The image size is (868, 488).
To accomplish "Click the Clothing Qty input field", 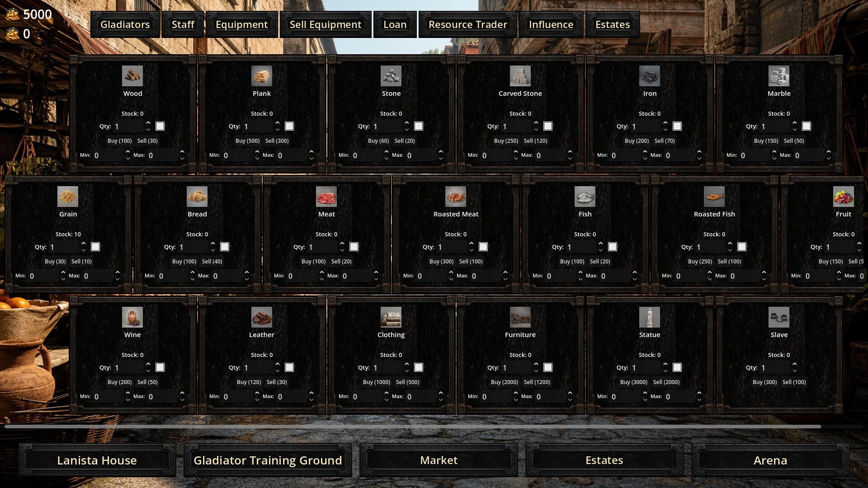I will tap(388, 368).
